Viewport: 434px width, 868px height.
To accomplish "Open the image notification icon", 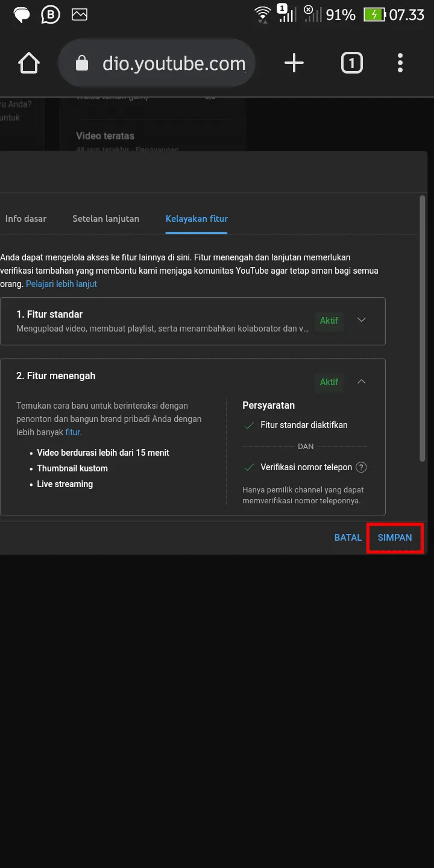I will [79, 14].
